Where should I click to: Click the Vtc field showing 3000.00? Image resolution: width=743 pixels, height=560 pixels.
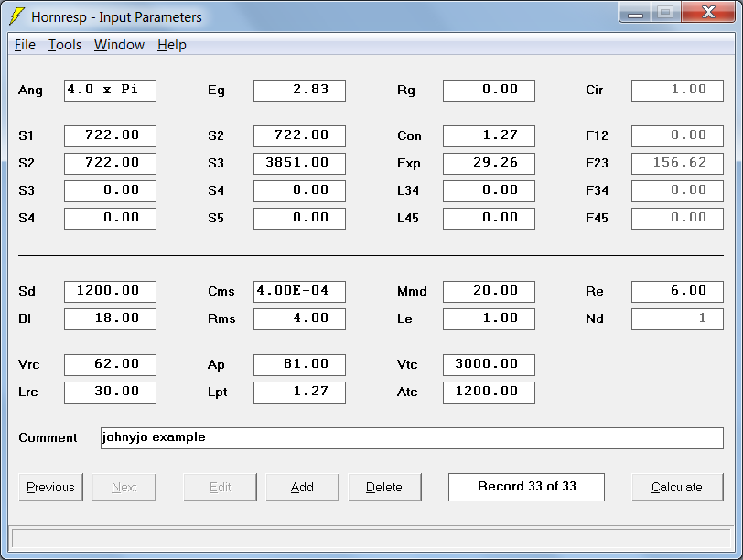(x=489, y=365)
